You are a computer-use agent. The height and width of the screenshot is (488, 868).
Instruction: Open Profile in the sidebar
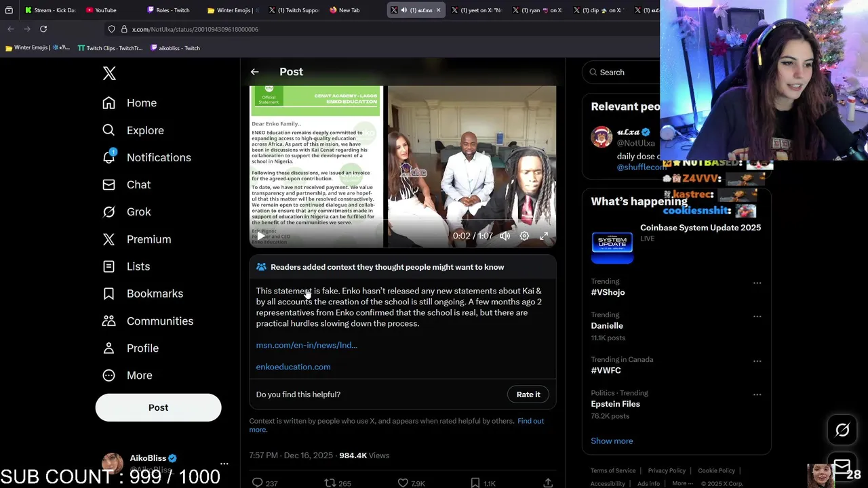click(x=130, y=348)
